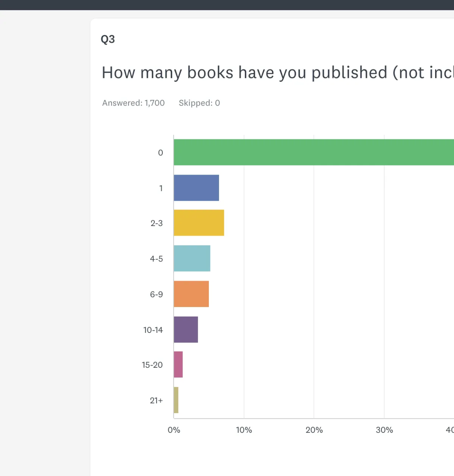The width and height of the screenshot is (454, 476).
Task: Click the orange 6-9 books bar
Action: coord(191,294)
